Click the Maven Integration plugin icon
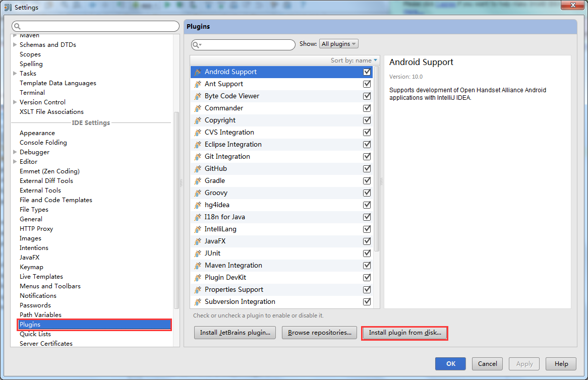The height and width of the screenshot is (380, 588). [x=198, y=265]
